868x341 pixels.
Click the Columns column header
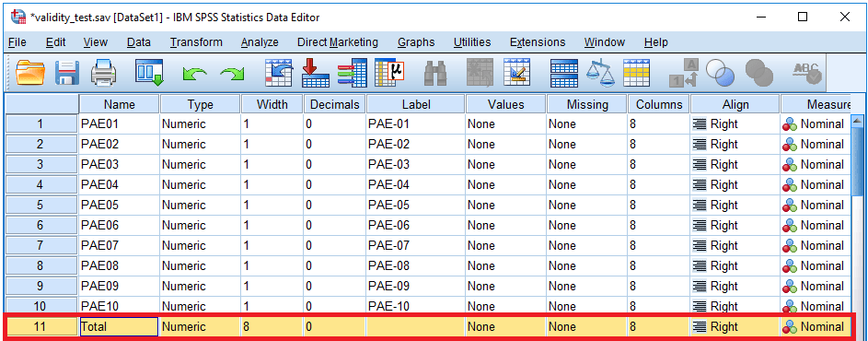(659, 104)
